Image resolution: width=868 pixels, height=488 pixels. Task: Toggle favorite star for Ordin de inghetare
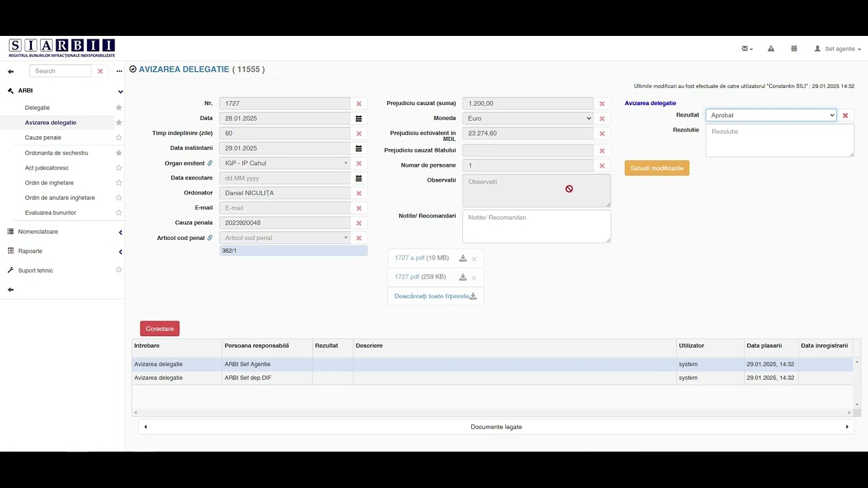coord(119,183)
